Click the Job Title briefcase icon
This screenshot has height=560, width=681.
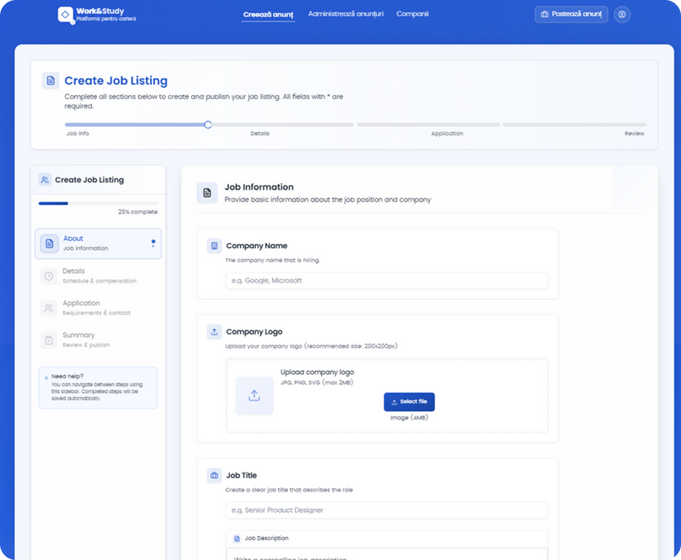214,475
